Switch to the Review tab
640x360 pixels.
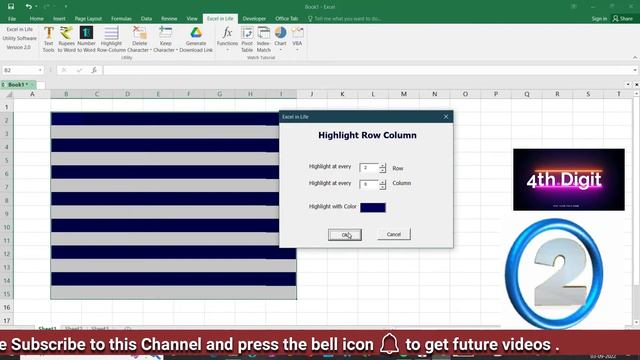(x=169, y=19)
